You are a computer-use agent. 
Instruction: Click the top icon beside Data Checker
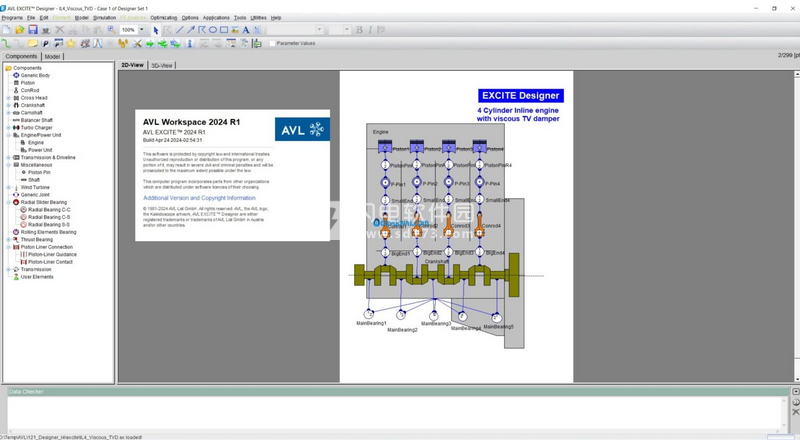click(x=795, y=392)
